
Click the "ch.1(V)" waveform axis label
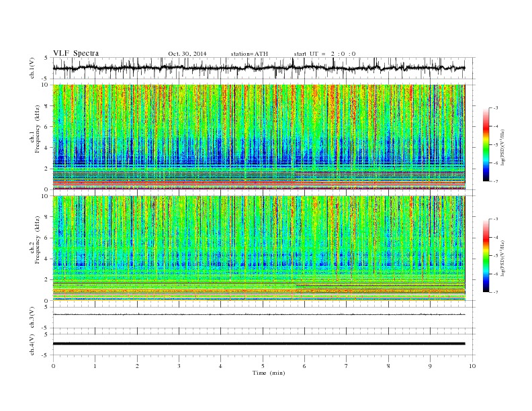(32, 68)
